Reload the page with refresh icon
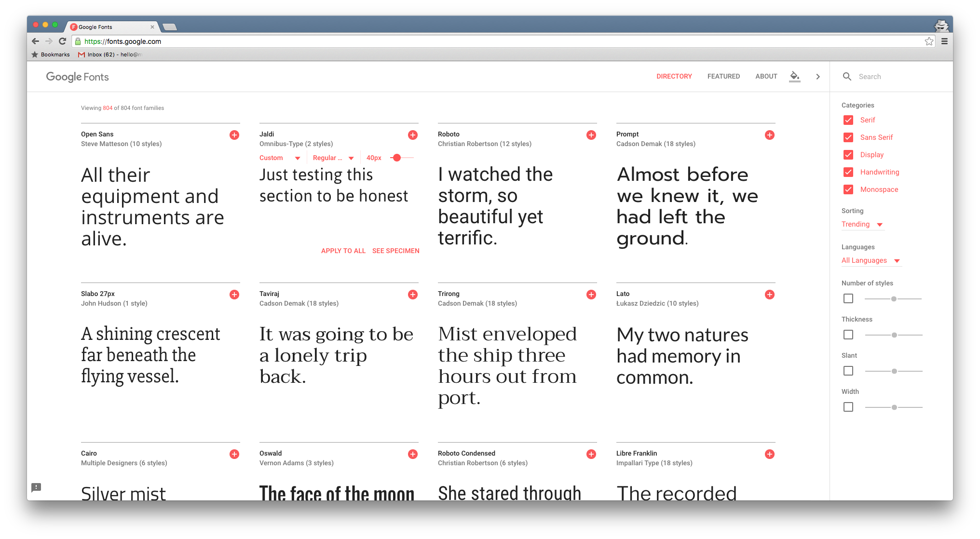Viewport: 980px width, 539px height. click(62, 41)
